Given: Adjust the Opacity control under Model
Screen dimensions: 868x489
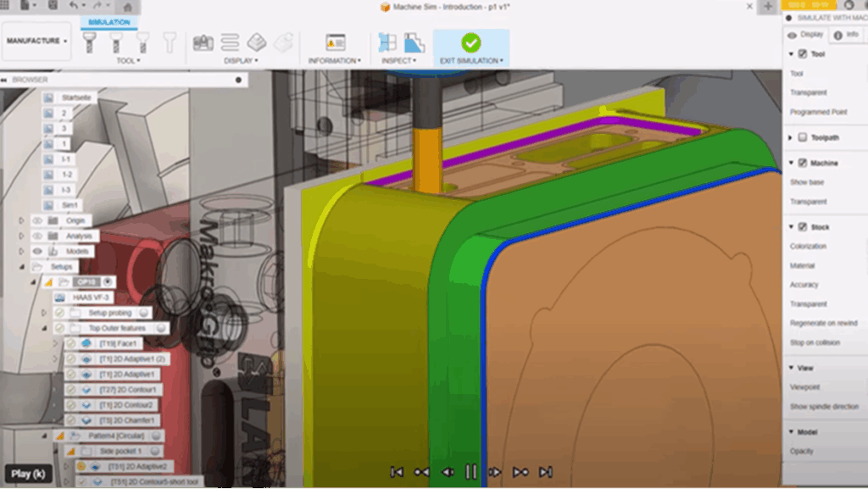Looking at the screenshot, I should 804,451.
